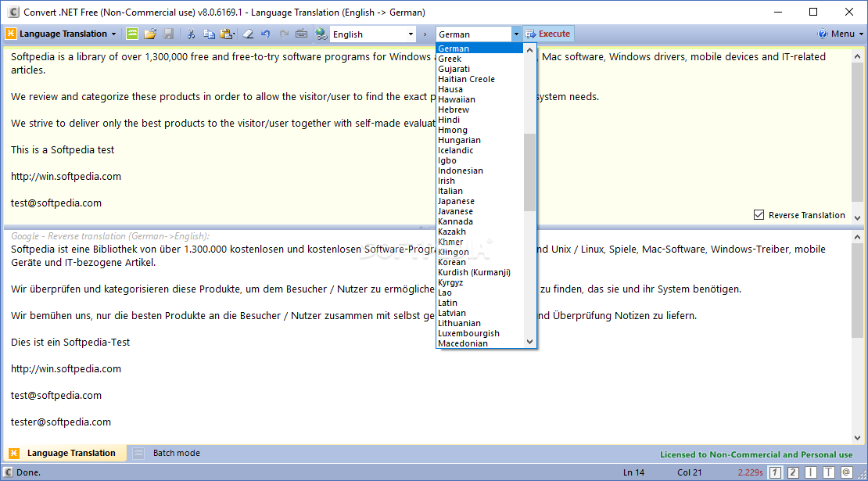The width and height of the screenshot is (868, 481).
Task: Collapse the German target language dropdown arrow
Action: 516,34
